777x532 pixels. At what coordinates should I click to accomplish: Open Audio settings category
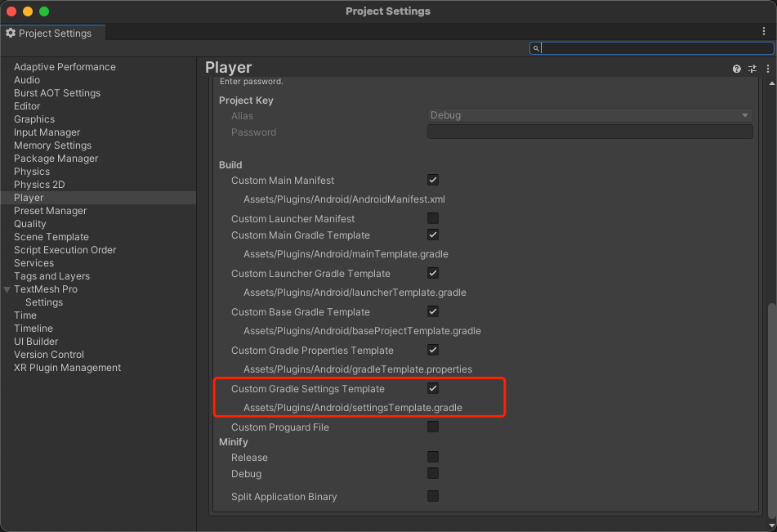click(x=27, y=80)
